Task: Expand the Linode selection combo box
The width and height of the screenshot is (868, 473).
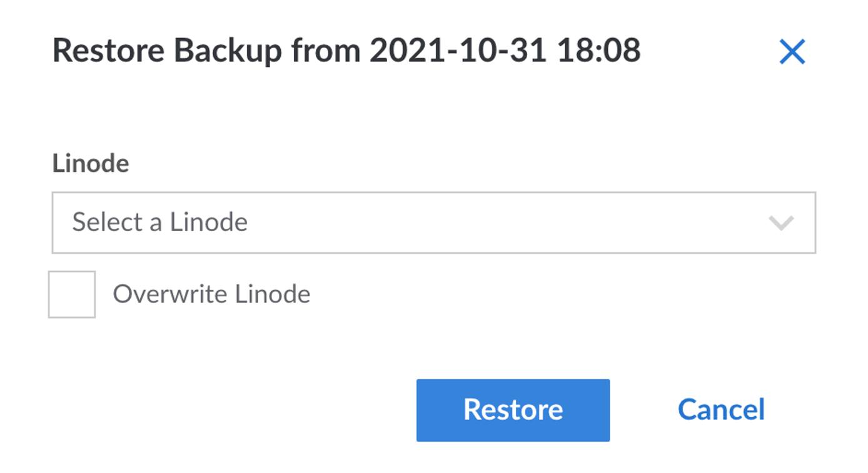Action: [375, 222]
